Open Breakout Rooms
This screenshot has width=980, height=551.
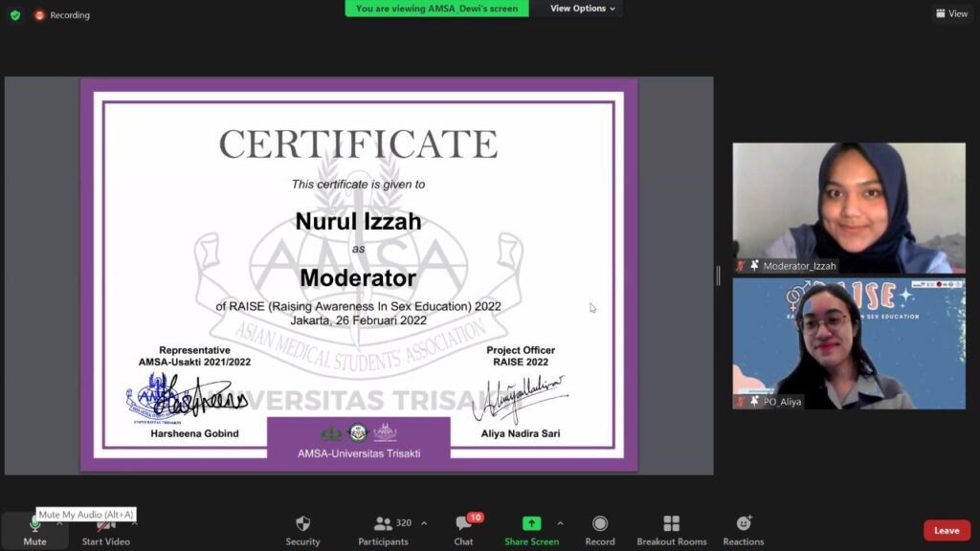(x=672, y=531)
